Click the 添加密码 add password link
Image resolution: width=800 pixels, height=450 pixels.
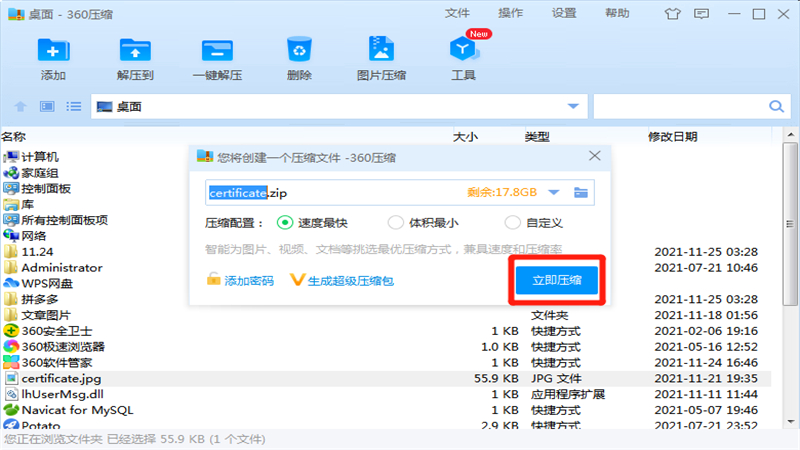point(240,280)
